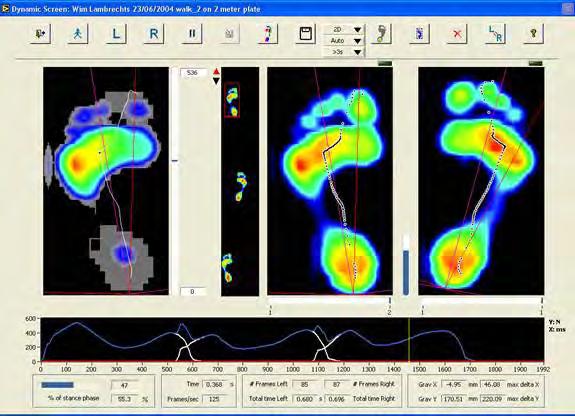Viewport: 575px width, 416px height.
Task: Expand the Auto dropdown
Action: click(x=358, y=41)
